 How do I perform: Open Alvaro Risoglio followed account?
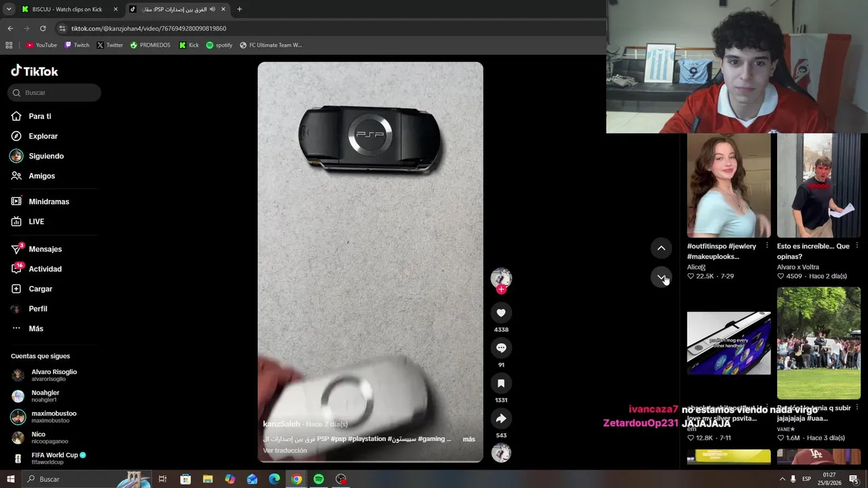coord(54,375)
